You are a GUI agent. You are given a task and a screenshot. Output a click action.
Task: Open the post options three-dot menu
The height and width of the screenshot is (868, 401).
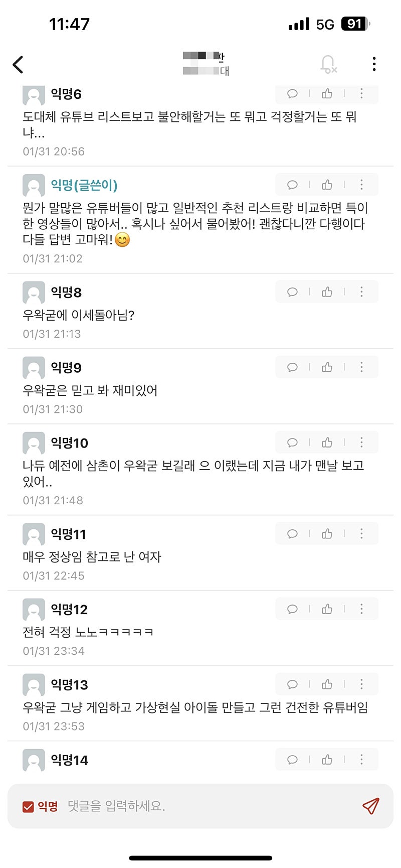click(x=374, y=64)
